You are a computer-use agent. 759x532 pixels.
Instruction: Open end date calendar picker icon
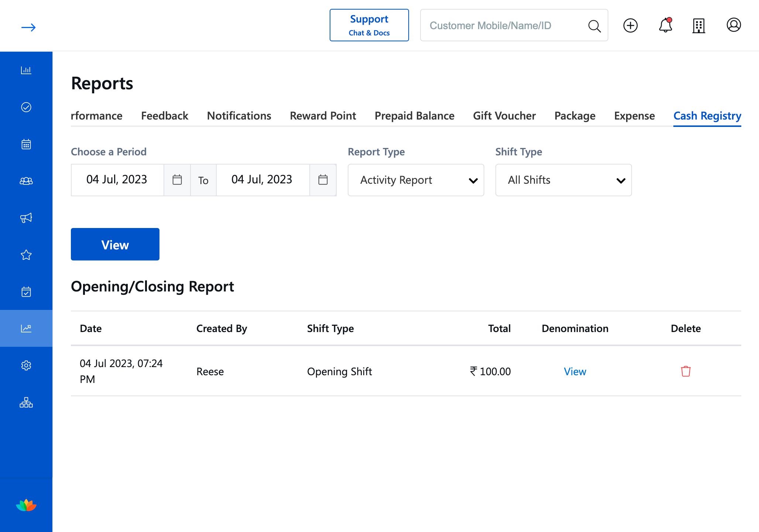pos(323,180)
